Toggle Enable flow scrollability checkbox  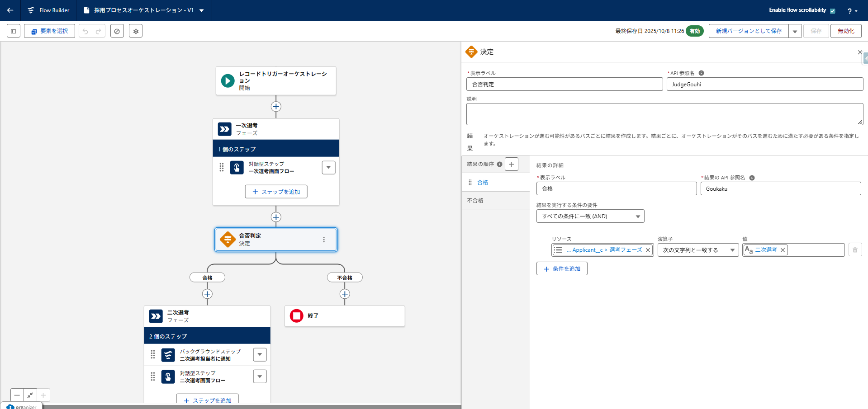832,11
